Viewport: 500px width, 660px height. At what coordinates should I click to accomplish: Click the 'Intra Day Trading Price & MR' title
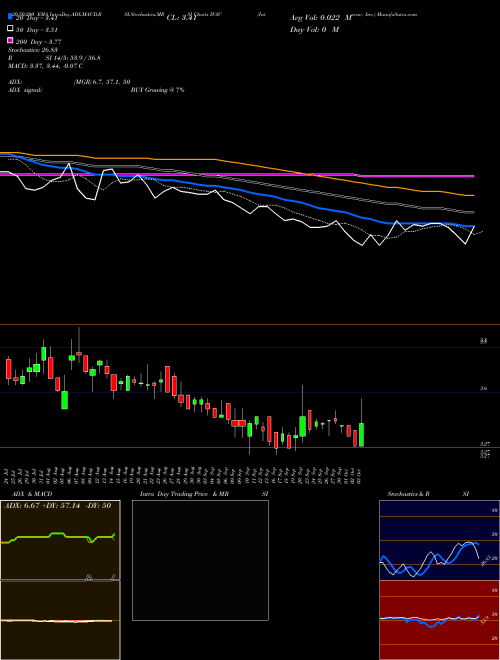click(184, 494)
